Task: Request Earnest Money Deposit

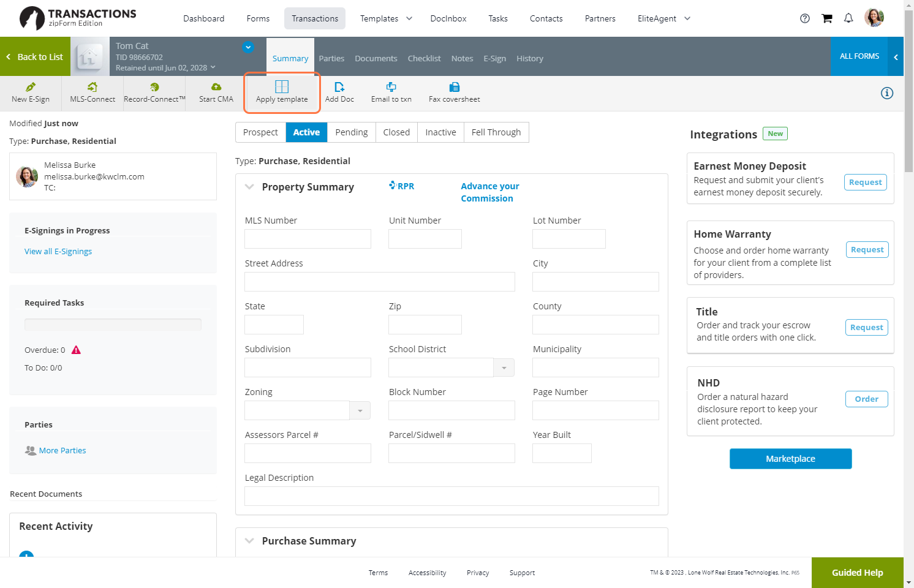Action: (x=866, y=183)
